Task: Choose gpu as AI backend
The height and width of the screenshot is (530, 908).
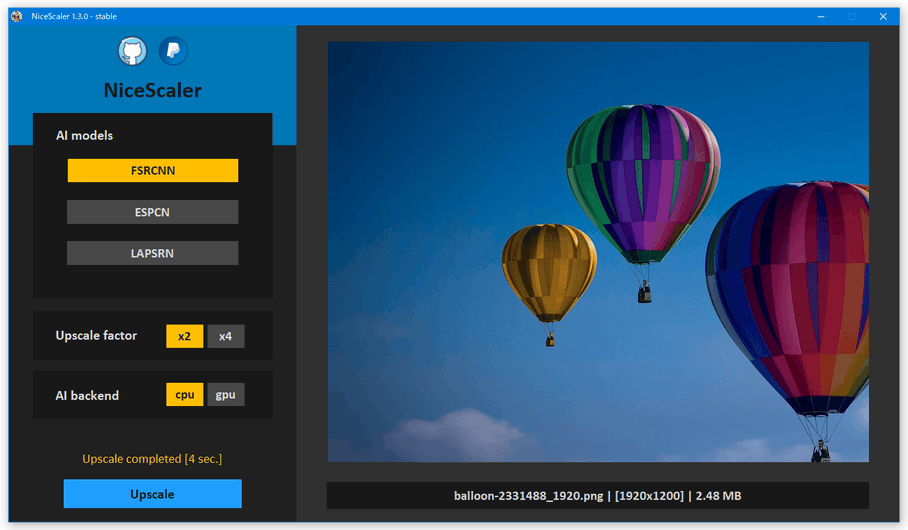Action: (x=226, y=394)
